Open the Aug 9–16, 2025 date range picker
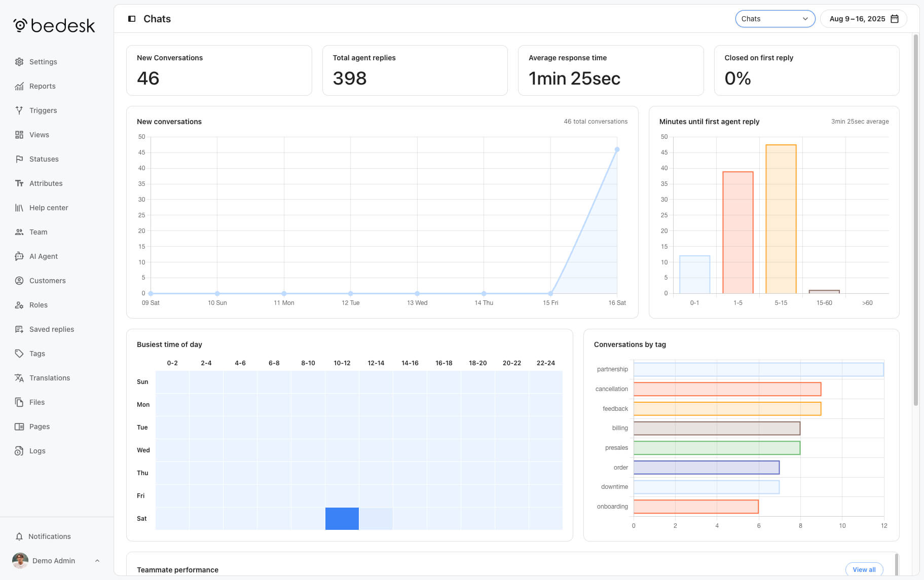 863,19
